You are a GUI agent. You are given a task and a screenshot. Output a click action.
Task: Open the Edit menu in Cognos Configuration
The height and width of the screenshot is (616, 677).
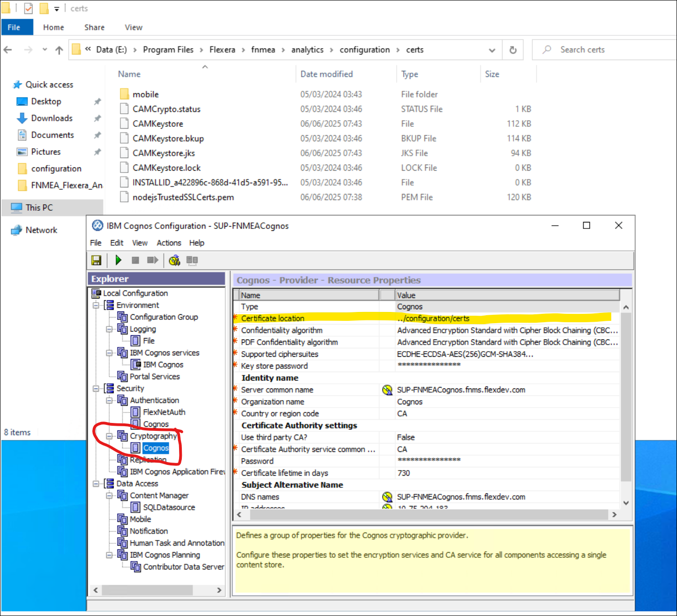[117, 243]
